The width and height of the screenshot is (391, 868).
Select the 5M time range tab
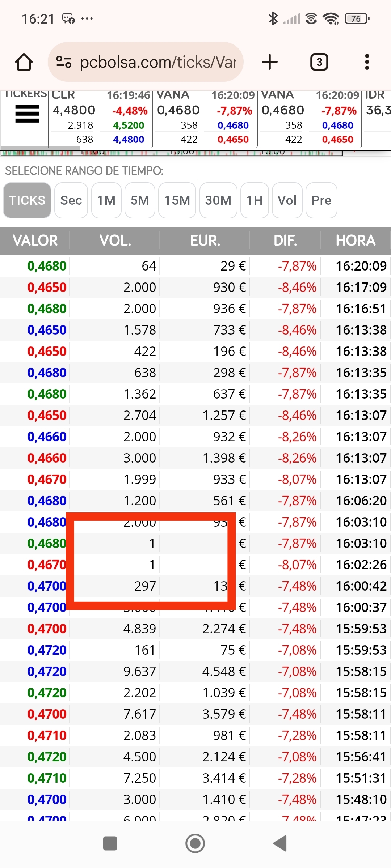pos(140,200)
